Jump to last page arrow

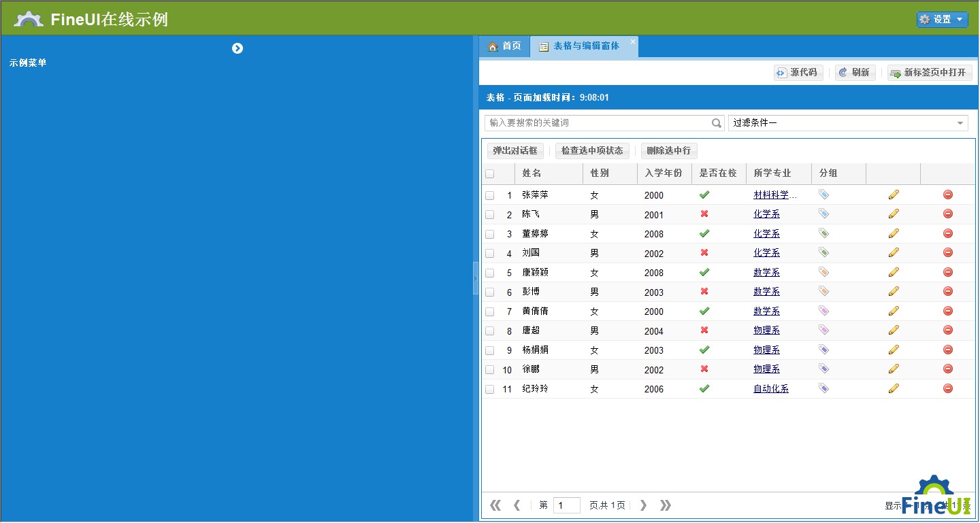[665, 505]
